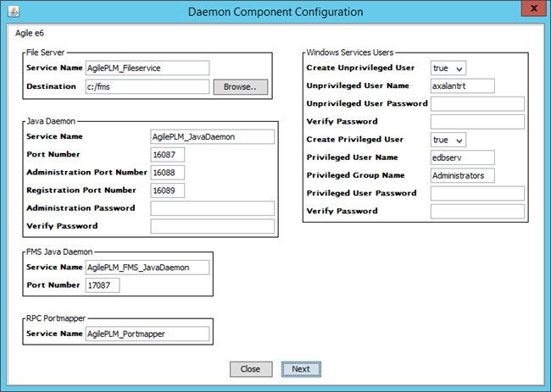Edit the Java Daemon Service Name field
Viewport: 551px width, 392px height.
click(212, 137)
